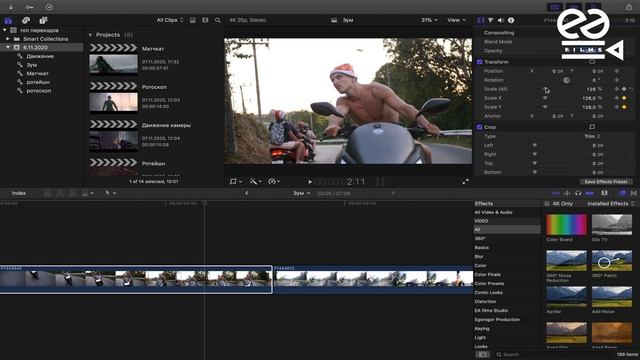This screenshot has width=640, height=360.
Task: Toggle the Transitions browser button
Action: pyautogui.click(x=633, y=193)
